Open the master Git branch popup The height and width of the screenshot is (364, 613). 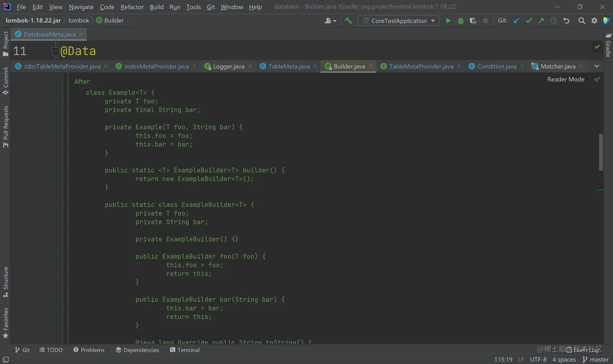pos(596,360)
